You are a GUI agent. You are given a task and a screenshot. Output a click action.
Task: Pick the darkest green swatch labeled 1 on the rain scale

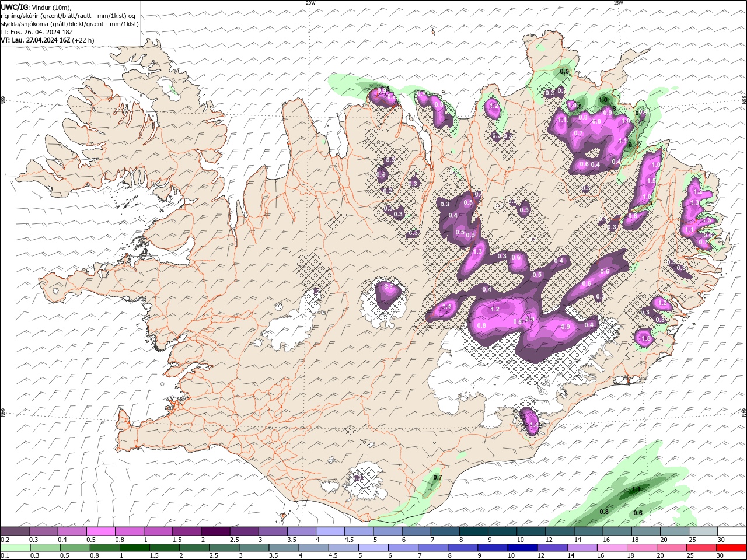pyautogui.click(x=134, y=548)
